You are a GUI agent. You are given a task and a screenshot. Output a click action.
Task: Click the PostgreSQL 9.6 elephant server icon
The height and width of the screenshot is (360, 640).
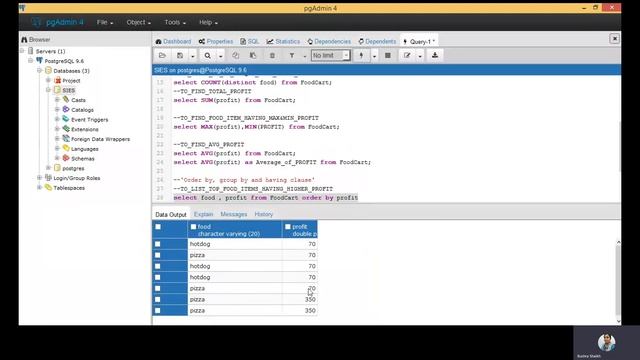tap(39, 60)
